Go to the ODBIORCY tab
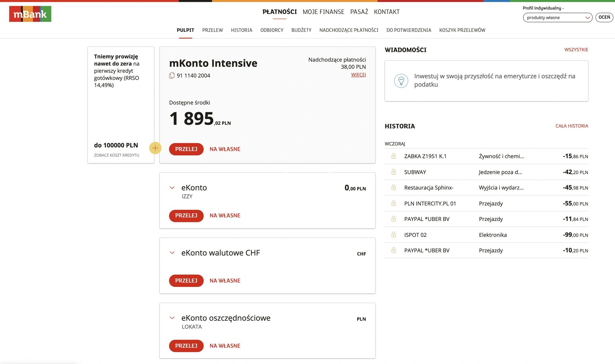The height and width of the screenshot is (364, 615). 272,30
